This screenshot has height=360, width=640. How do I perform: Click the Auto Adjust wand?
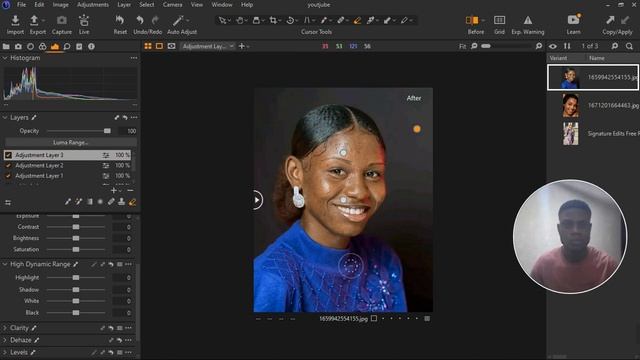(178, 20)
